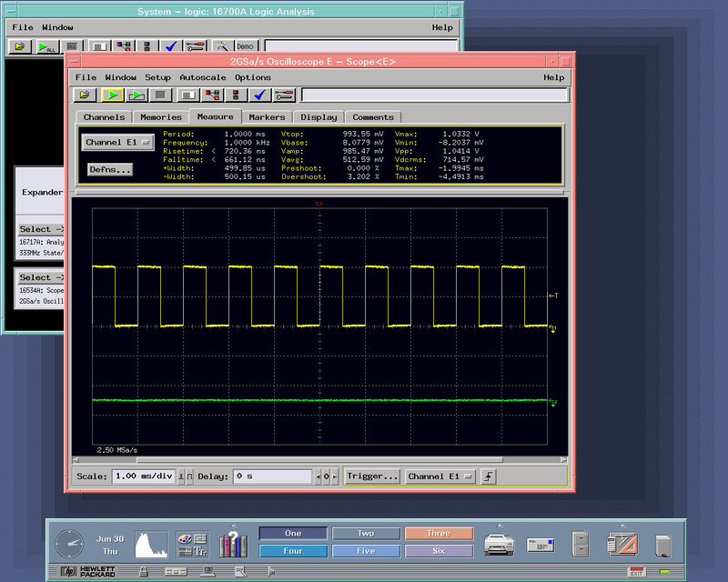Open file icon in Scope toolbar
Screen dimensions: 728x582
click(85, 95)
